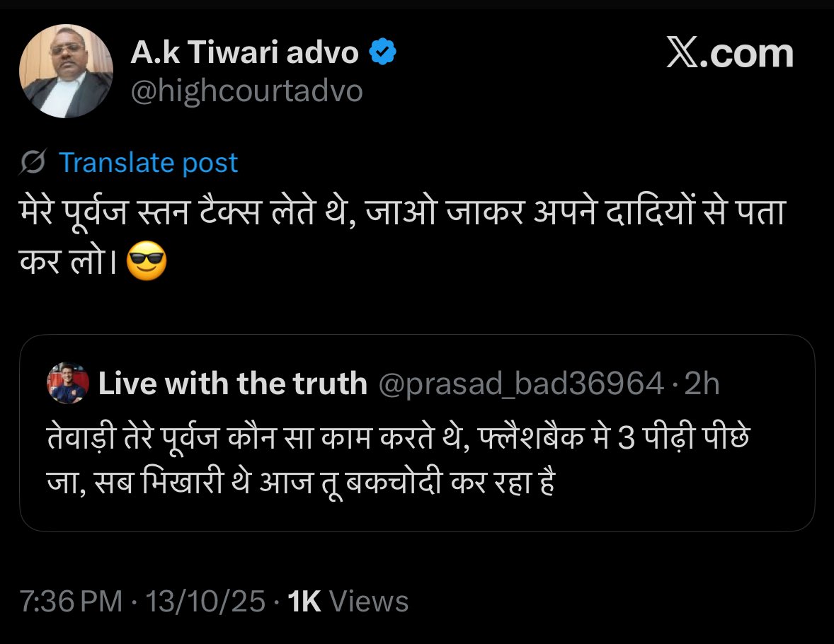Click the 7:36 PM post time
Image resolution: width=834 pixels, height=644 pixels.
pos(72,602)
